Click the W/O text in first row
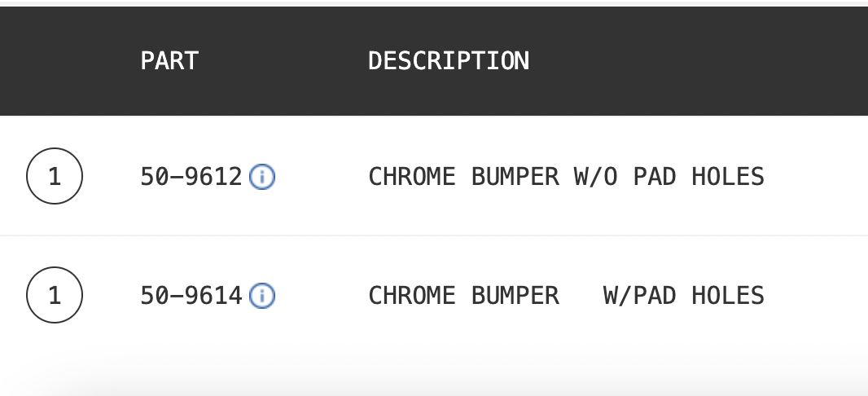Image resolution: width=868 pixels, height=396 pixels. 596,178
